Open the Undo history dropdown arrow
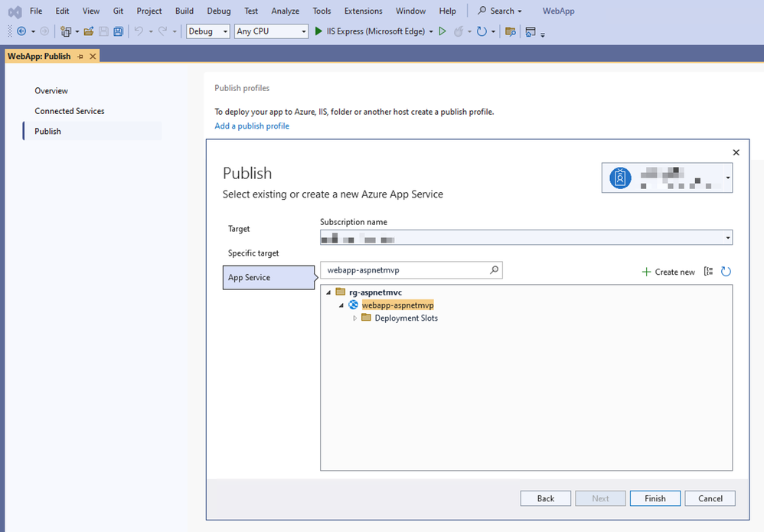Viewport: 764px width, 532px height. 151,31
